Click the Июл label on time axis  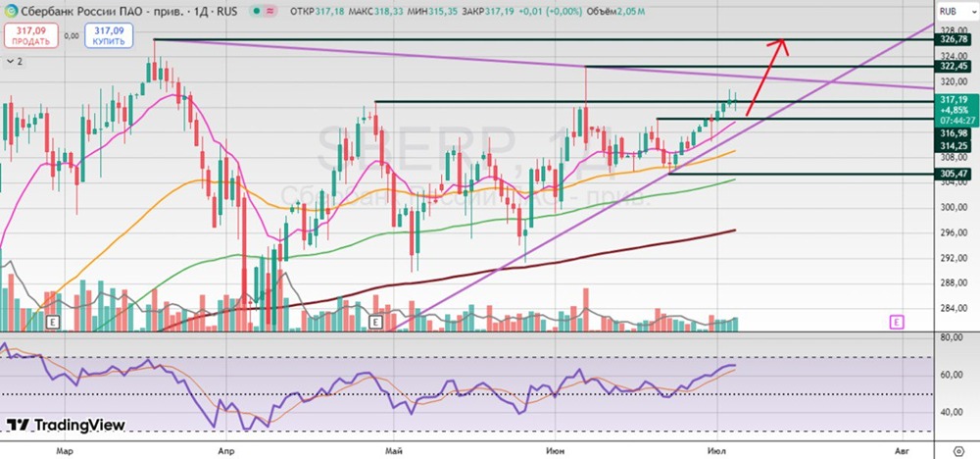point(716,449)
